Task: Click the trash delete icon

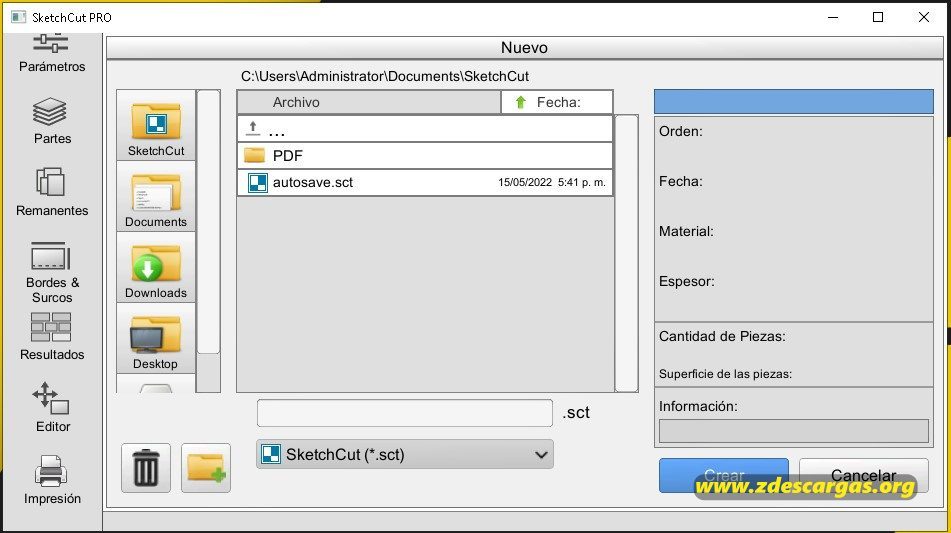Action: [146, 468]
